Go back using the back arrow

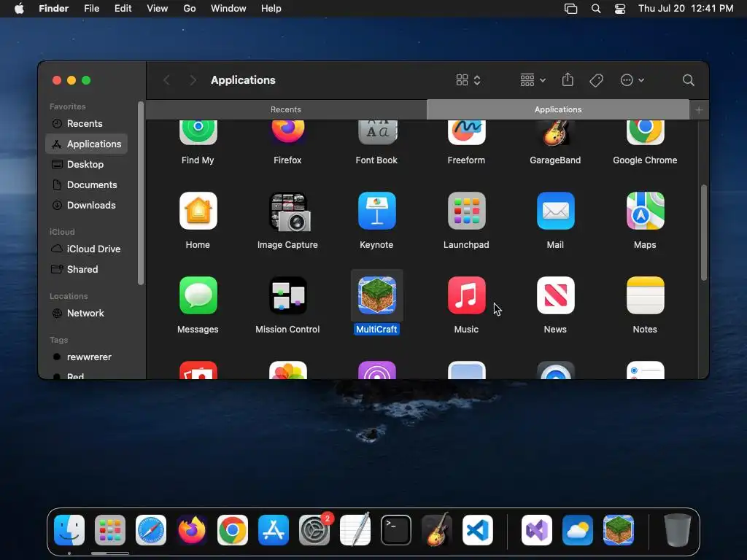166,80
